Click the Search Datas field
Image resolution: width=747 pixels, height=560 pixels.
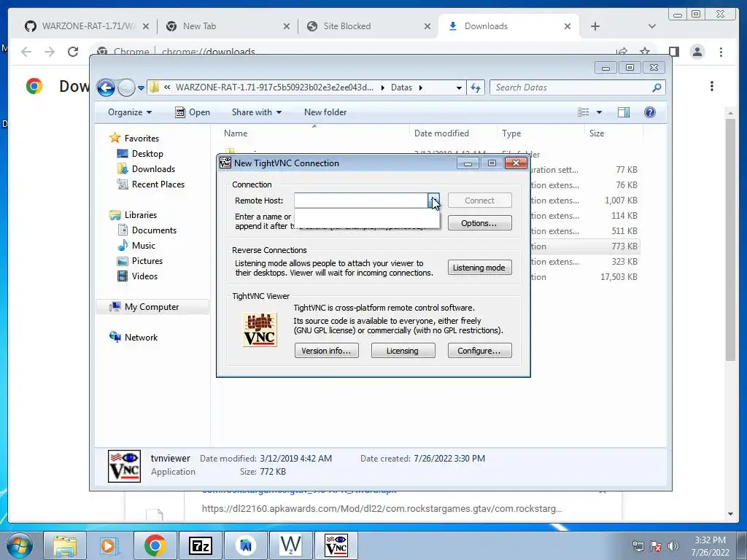tap(572, 87)
